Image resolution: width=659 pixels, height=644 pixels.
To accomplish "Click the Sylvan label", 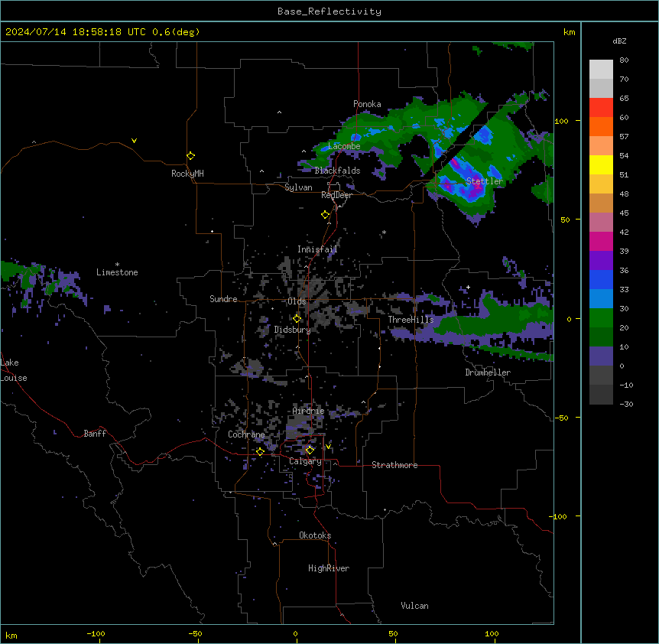I will coord(298,187).
